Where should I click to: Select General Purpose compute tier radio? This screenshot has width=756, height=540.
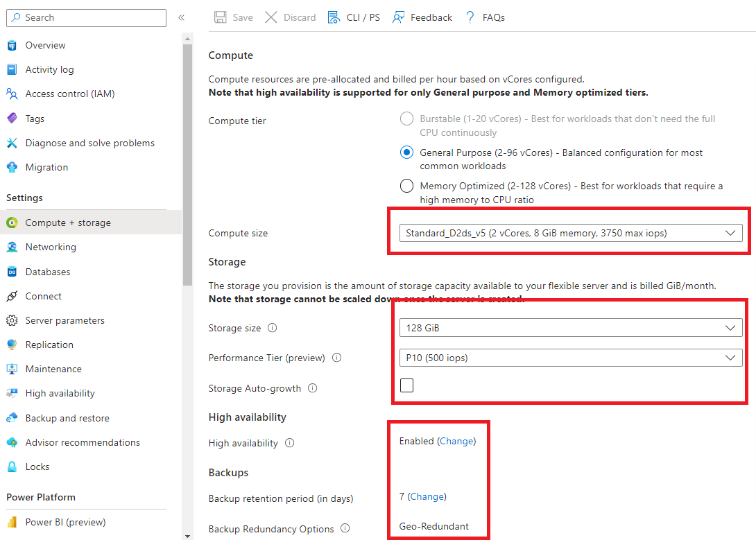tap(406, 153)
